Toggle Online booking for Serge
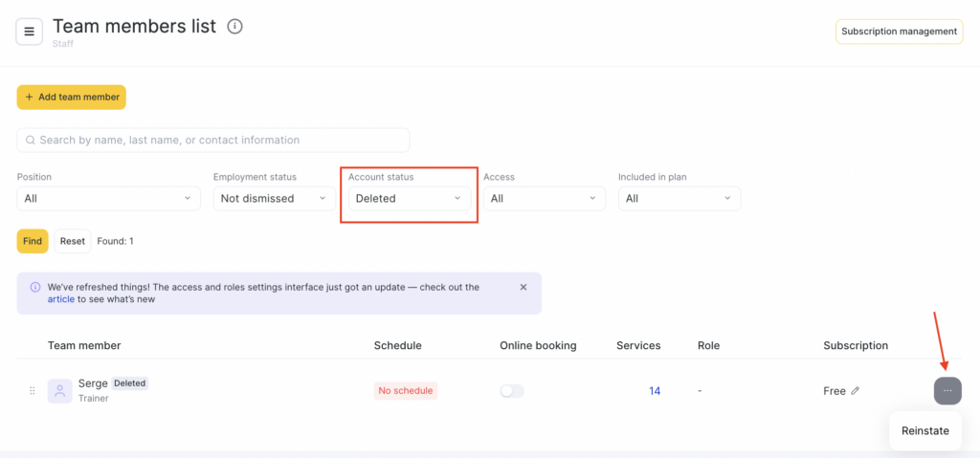The width and height of the screenshot is (980, 458). click(x=512, y=391)
